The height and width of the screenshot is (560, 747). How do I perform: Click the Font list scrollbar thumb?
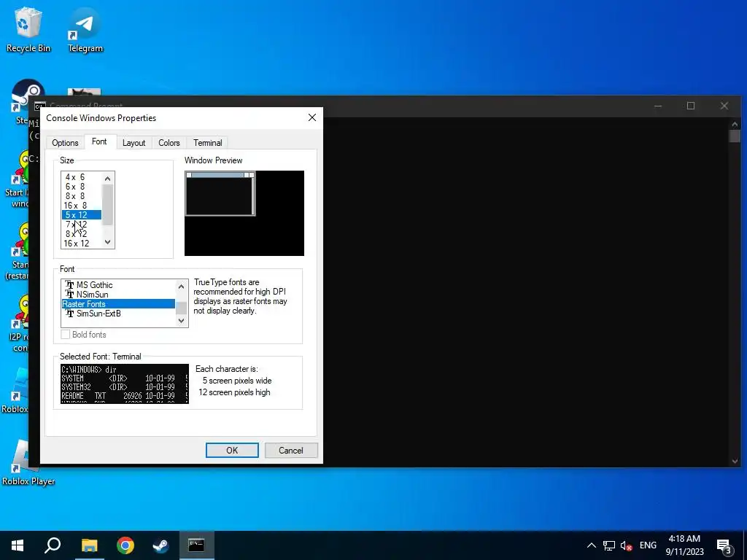pos(181,308)
